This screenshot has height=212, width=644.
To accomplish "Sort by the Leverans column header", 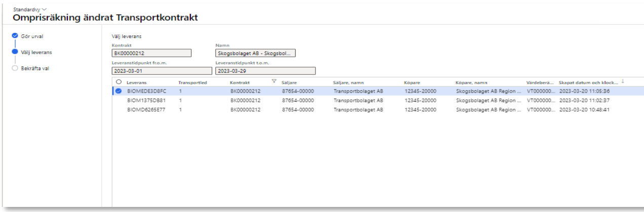I will point(137,82).
